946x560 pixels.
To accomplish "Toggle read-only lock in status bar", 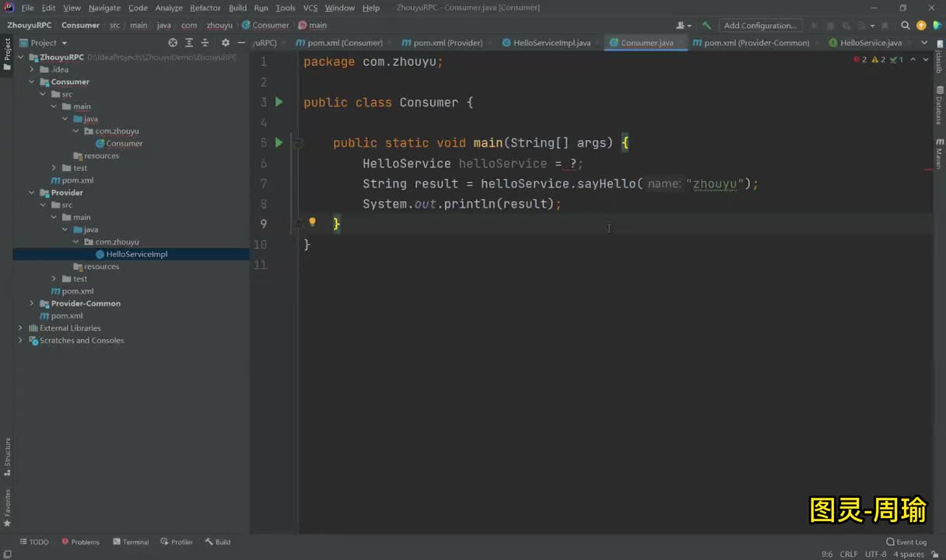I will 934,554.
